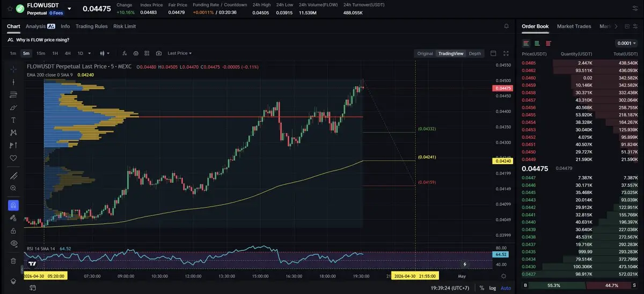This screenshot has height=294, width=644.
Task: Remove drawings with trash icon
Action: (x=13, y=261)
